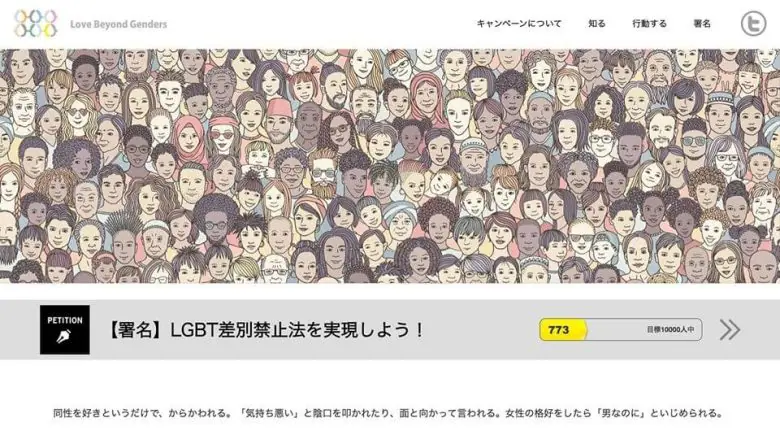The image size is (780, 431).
Task: Click the paragraph starting with 同性を好き
Action: [x=388, y=413]
